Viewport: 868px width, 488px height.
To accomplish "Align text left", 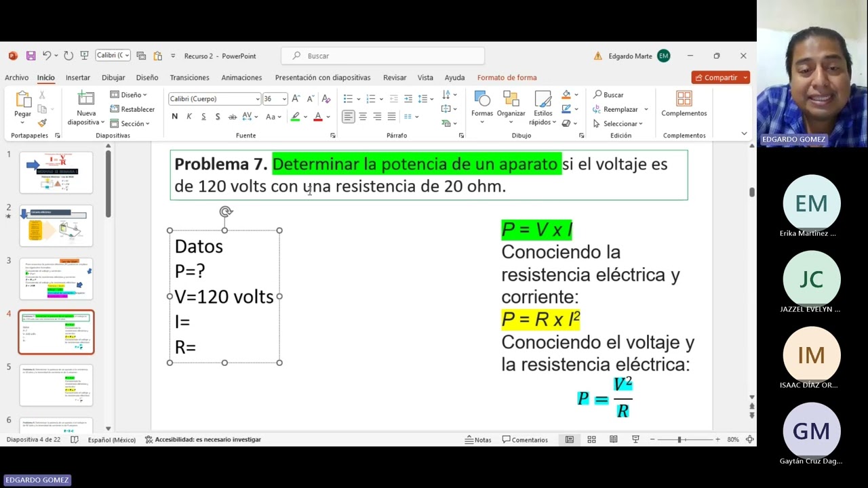I will point(348,117).
